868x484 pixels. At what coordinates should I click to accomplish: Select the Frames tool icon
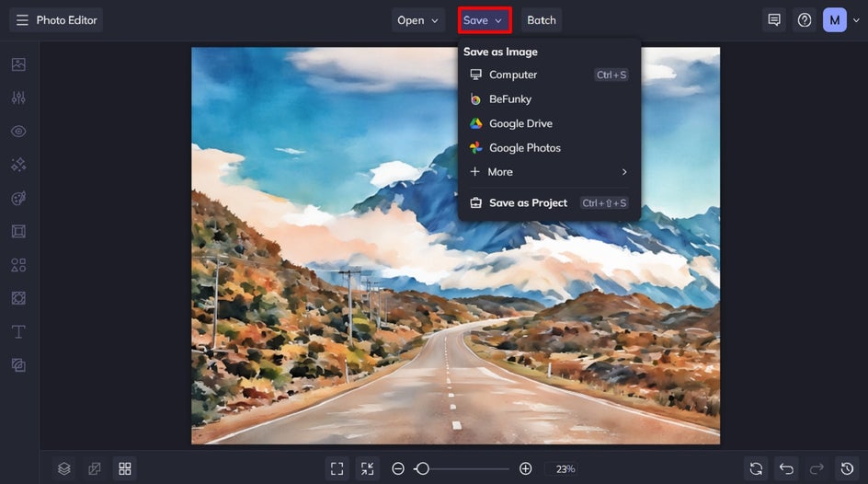pos(18,232)
